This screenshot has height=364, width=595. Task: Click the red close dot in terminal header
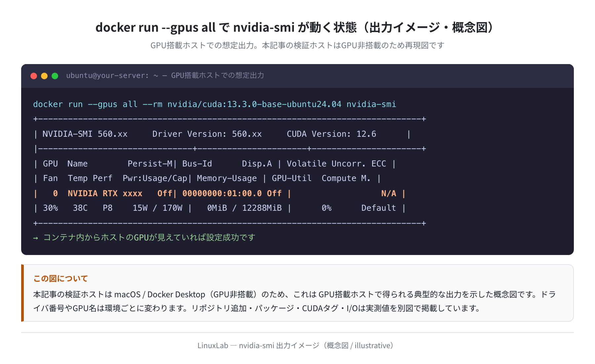(x=34, y=76)
